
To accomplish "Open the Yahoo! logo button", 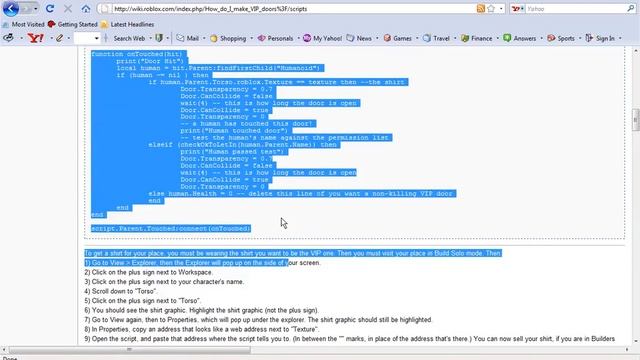I will click(36, 38).
